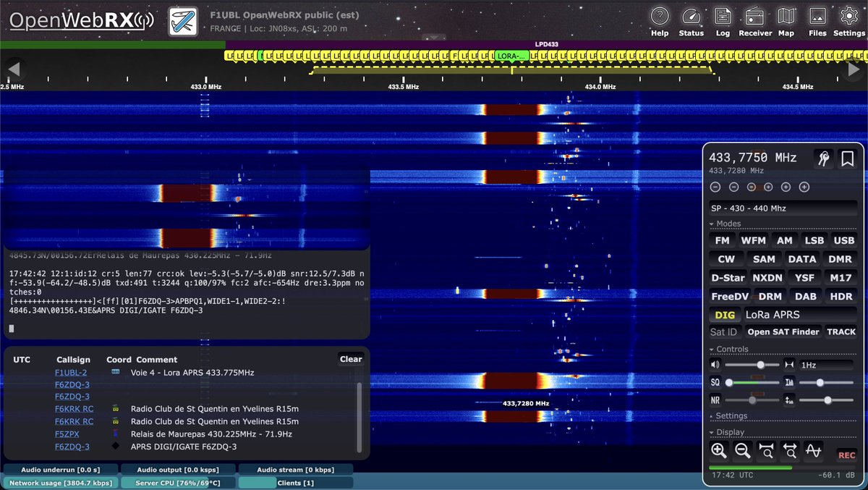This screenshot has width=868, height=490.
Task: Select the WFM mode
Action: tap(753, 240)
